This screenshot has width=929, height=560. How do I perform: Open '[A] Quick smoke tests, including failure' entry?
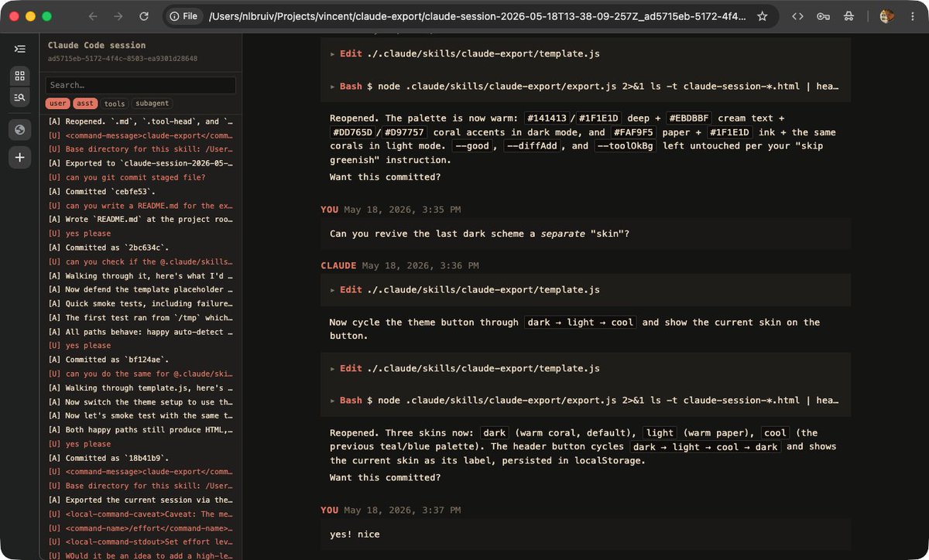pos(141,303)
